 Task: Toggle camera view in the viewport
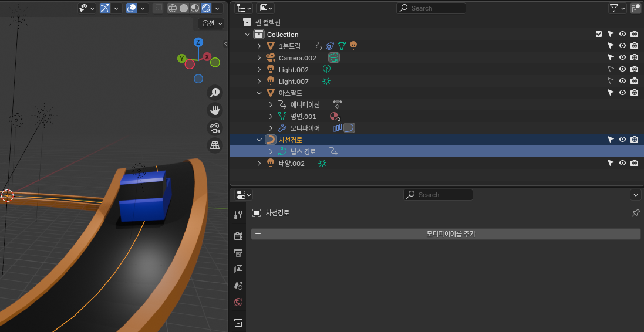pyautogui.click(x=215, y=128)
